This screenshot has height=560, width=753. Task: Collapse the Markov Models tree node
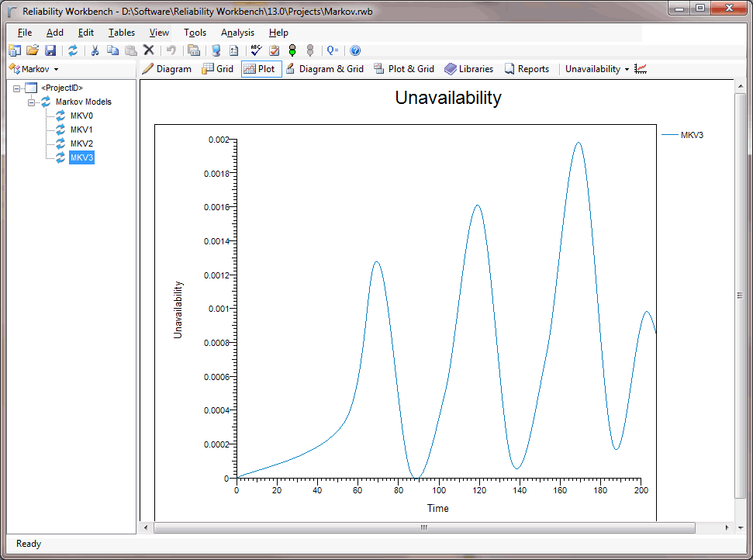(32, 102)
